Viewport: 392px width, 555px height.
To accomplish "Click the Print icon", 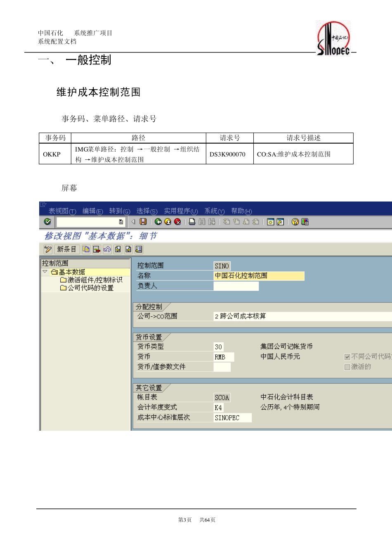I will tap(192, 222).
